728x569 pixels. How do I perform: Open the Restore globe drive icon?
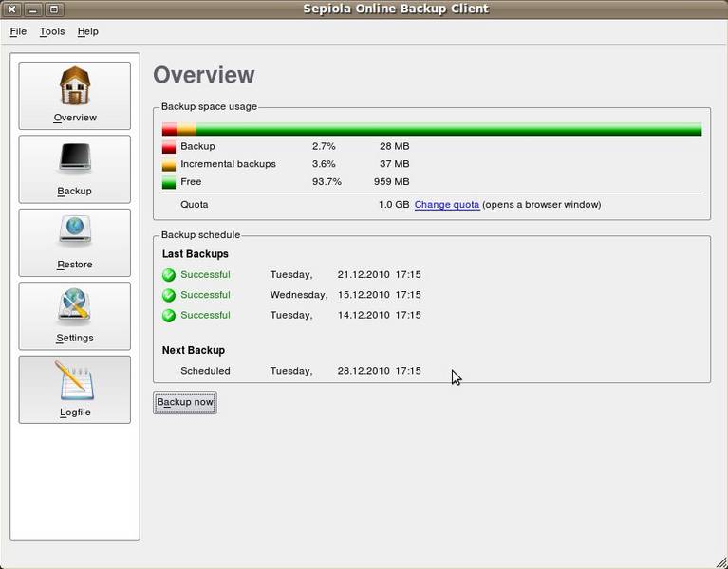click(75, 231)
